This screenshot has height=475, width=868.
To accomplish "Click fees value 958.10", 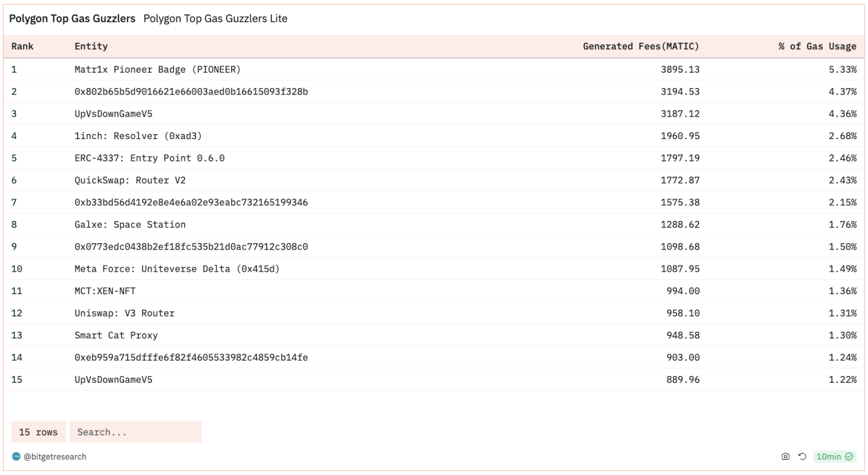I will pos(683,313).
